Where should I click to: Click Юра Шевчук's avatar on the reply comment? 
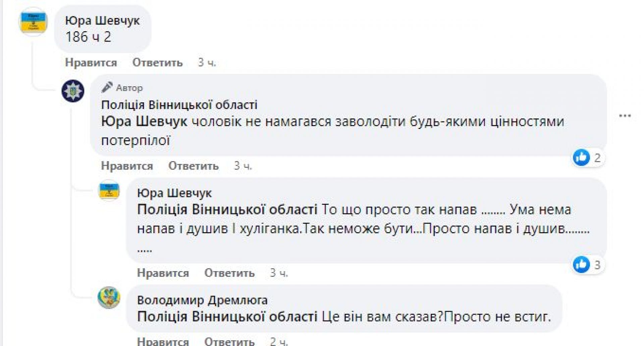pos(109,191)
